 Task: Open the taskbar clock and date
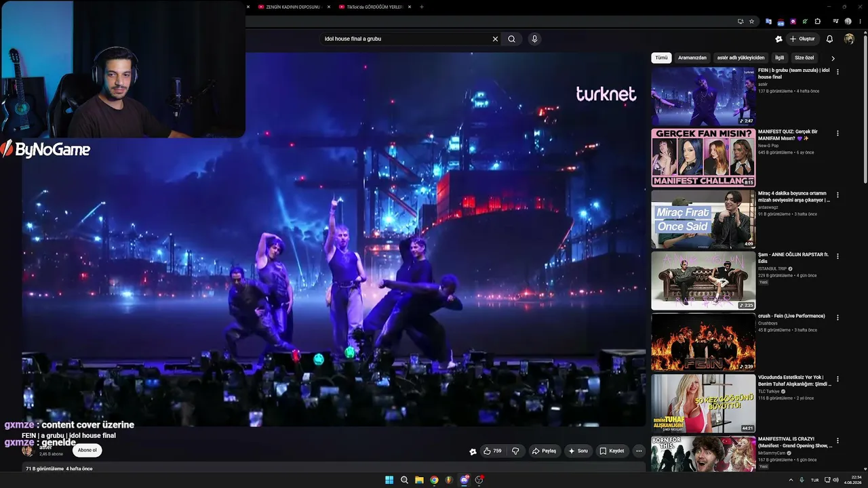click(x=852, y=480)
